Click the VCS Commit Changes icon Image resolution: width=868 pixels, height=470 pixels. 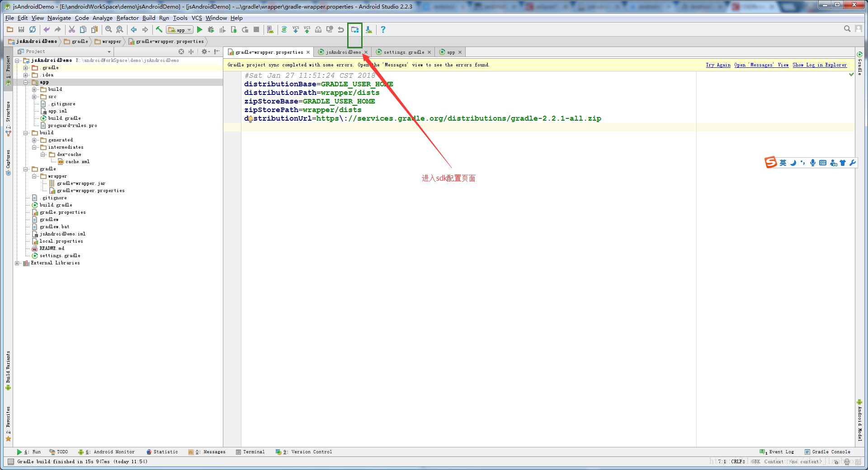(x=307, y=29)
